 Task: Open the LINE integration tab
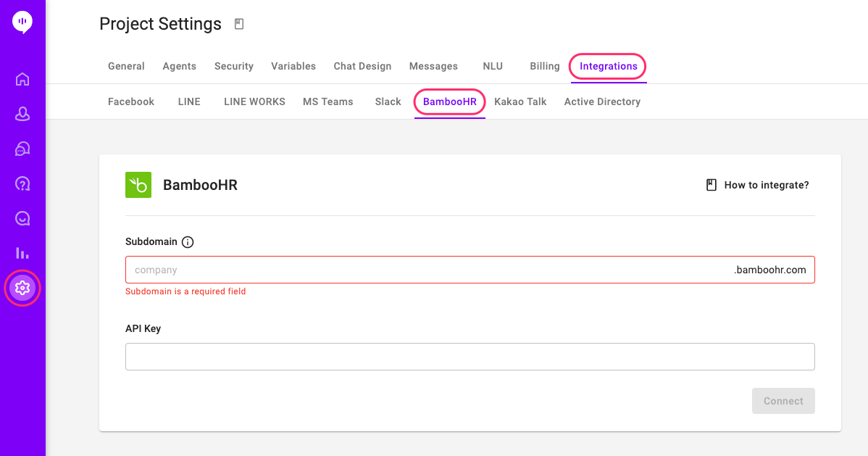click(189, 102)
